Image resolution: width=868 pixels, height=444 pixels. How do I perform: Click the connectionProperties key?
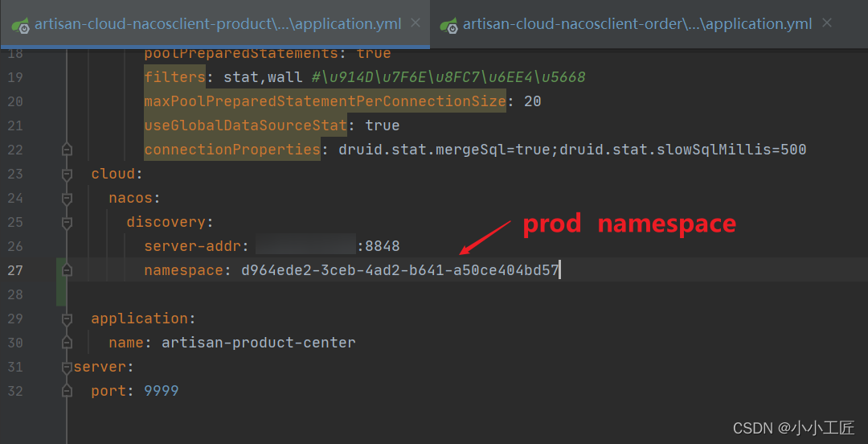click(x=232, y=150)
